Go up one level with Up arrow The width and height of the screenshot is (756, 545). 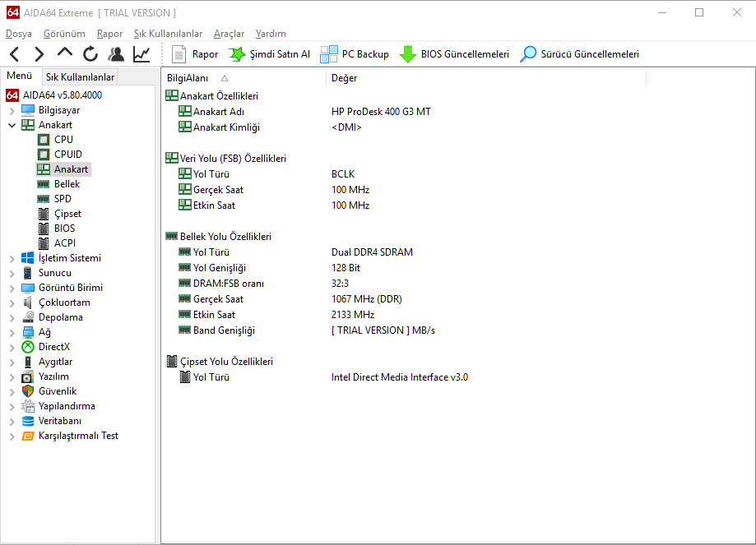click(65, 54)
